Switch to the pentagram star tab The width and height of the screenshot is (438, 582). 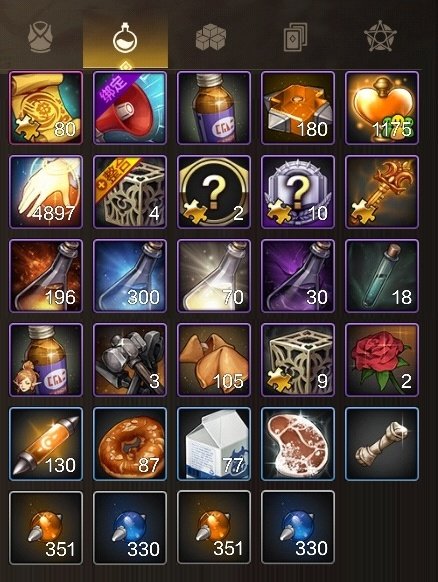tap(380, 36)
